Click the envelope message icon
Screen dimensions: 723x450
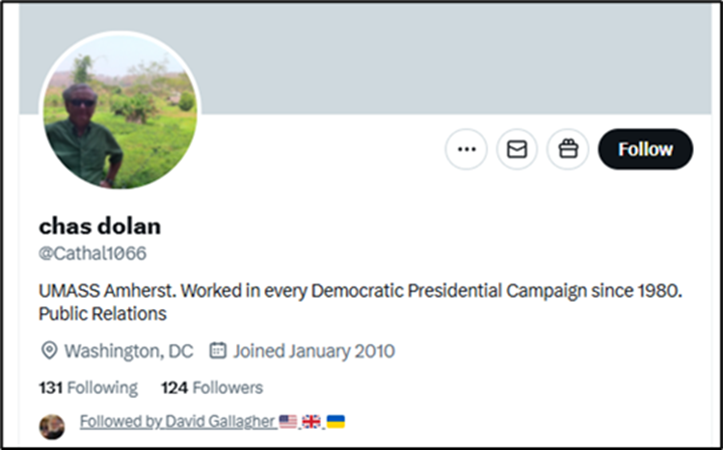[x=517, y=149]
